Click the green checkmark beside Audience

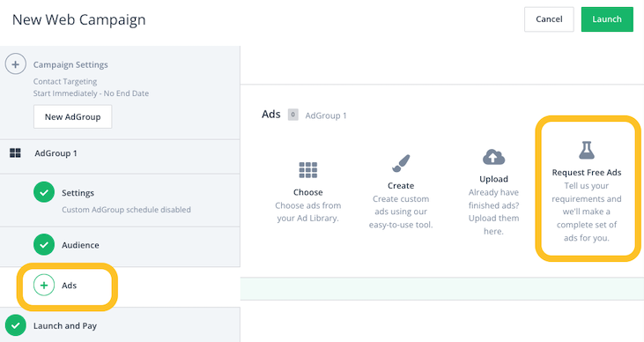[44, 244]
